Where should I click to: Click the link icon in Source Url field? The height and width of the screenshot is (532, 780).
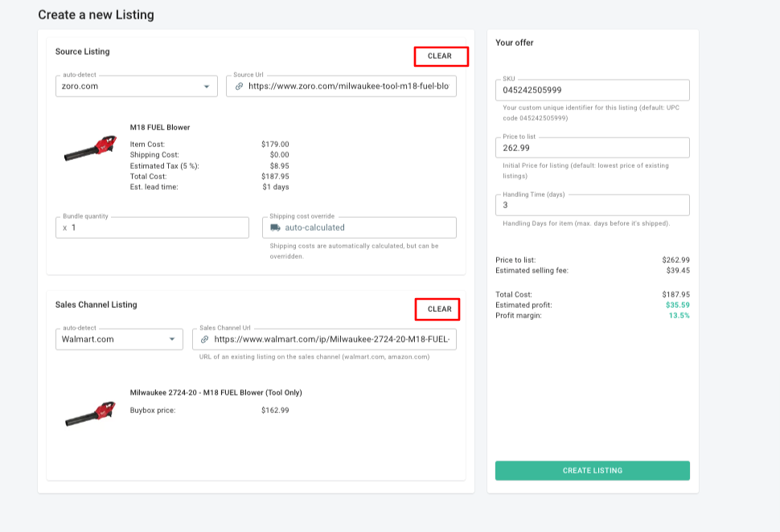[239, 86]
